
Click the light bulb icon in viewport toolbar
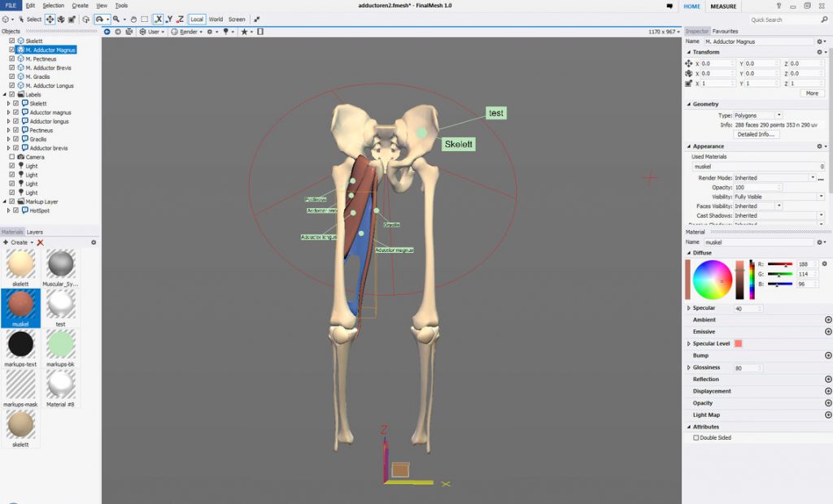226,32
